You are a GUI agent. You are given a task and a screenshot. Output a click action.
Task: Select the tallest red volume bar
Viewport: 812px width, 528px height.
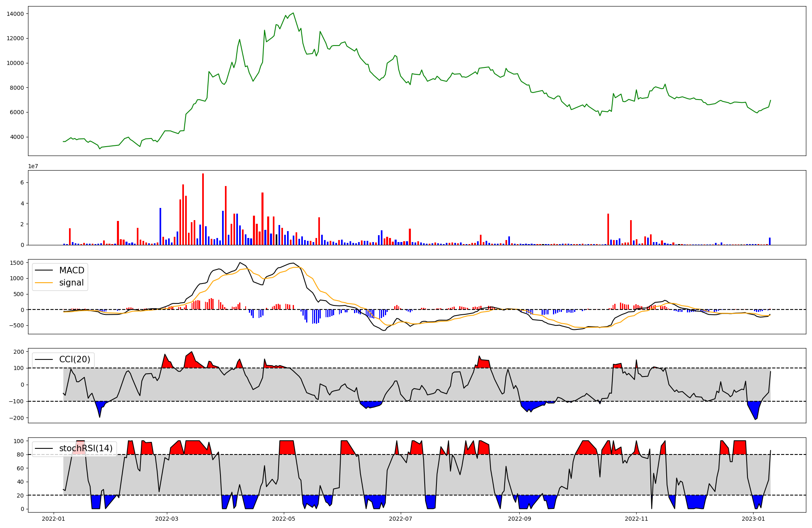203,209
